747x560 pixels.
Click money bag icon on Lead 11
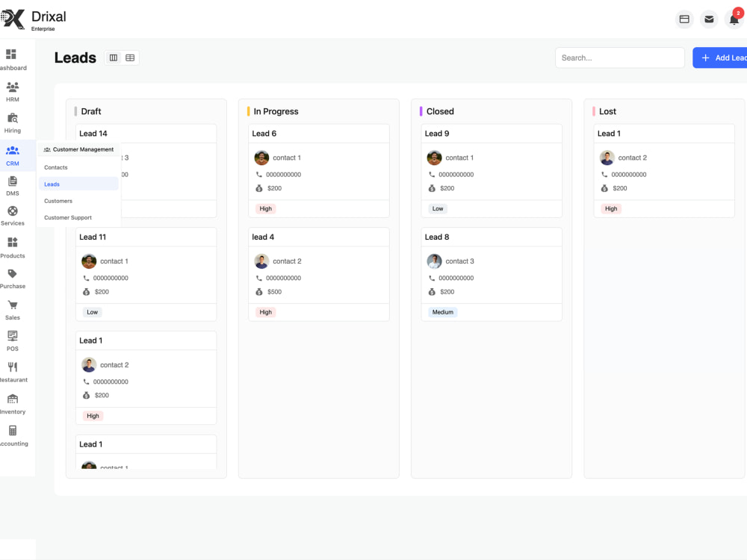click(86, 292)
